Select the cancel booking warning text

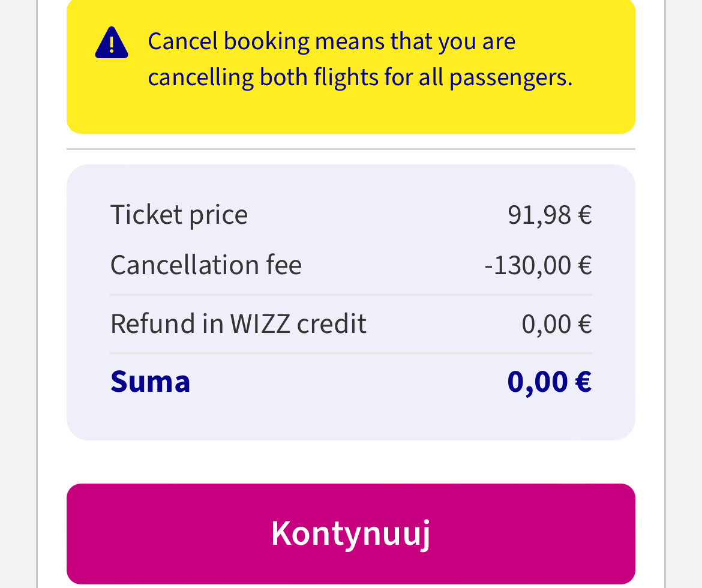click(361, 59)
